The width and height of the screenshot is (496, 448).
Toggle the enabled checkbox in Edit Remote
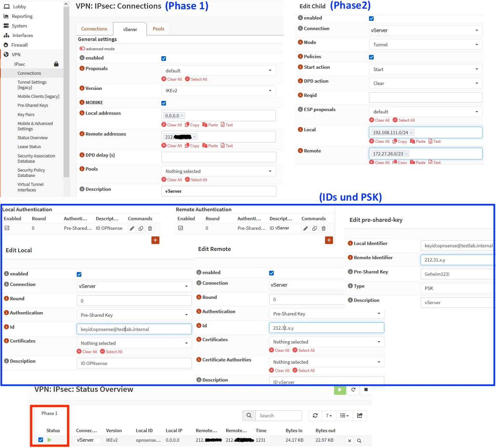click(271, 273)
